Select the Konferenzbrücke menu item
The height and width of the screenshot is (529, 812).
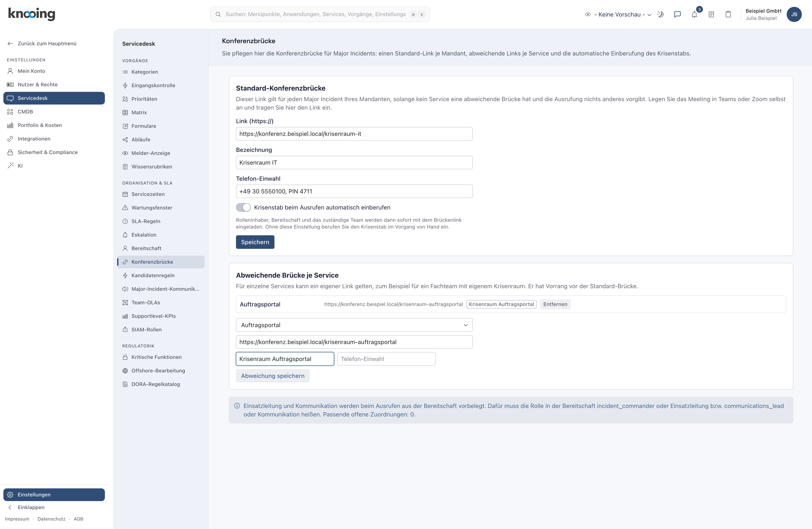(x=161, y=262)
